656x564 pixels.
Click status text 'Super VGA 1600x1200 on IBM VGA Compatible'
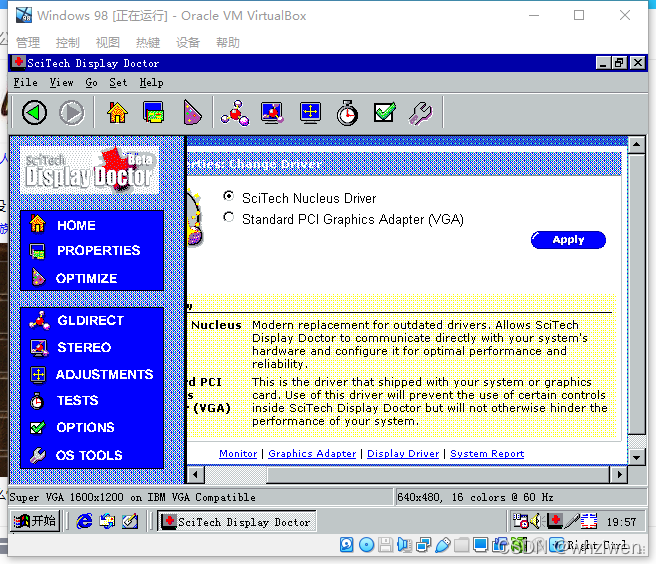click(132, 497)
